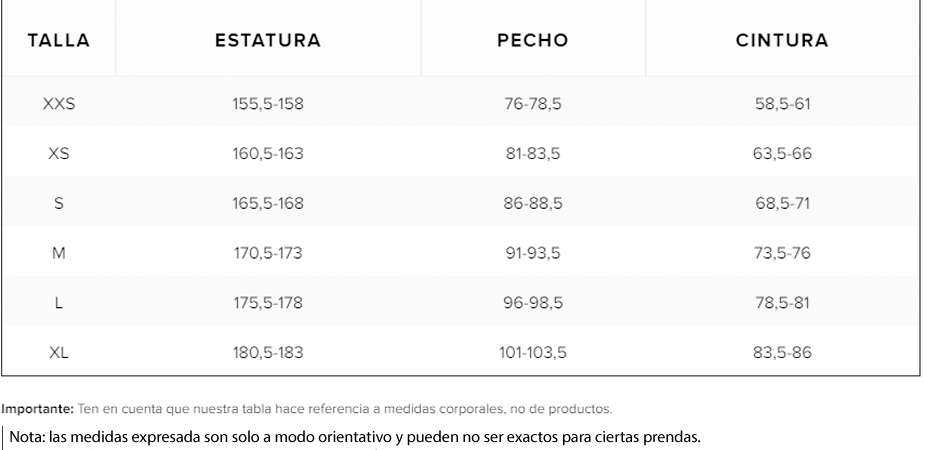Select the 101-103,5 chest cell

(x=533, y=352)
